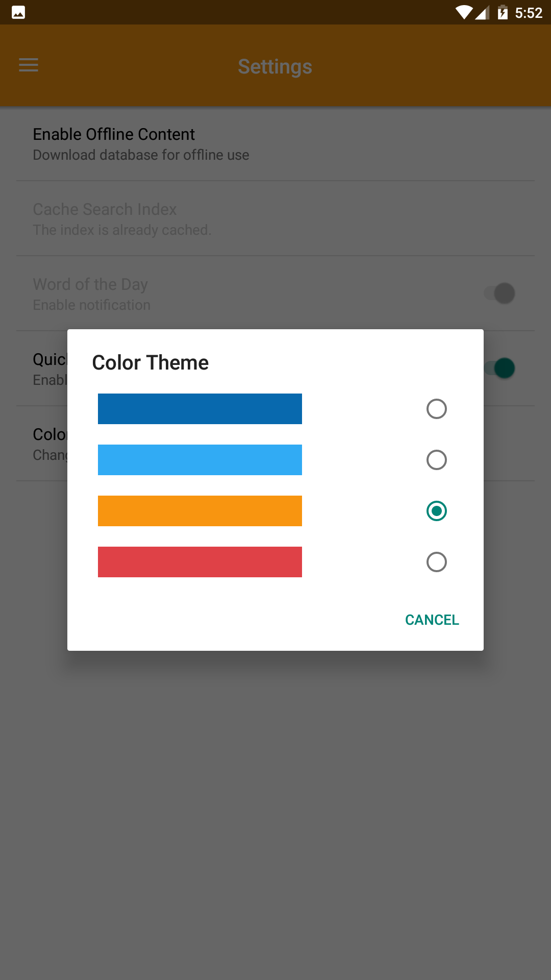
Task: Select the light blue theme radio button
Action: (437, 460)
